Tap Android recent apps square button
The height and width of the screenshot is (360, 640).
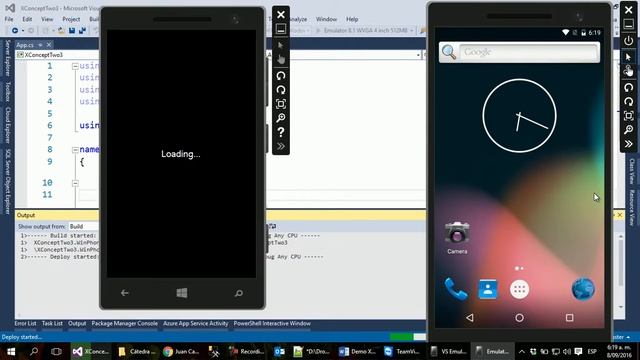click(x=569, y=318)
